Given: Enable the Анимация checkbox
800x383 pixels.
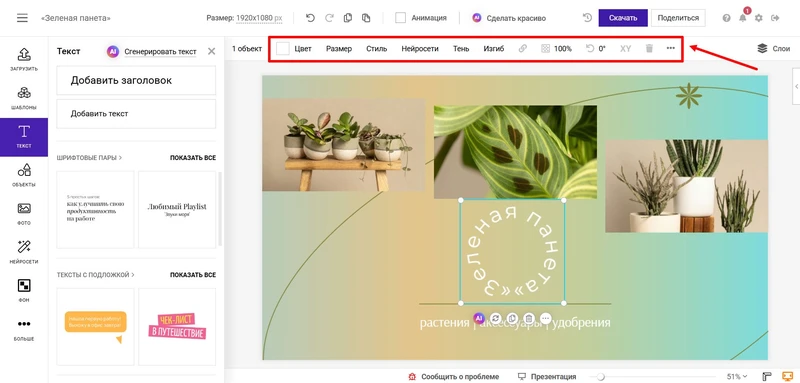Looking at the screenshot, I should (x=401, y=18).
